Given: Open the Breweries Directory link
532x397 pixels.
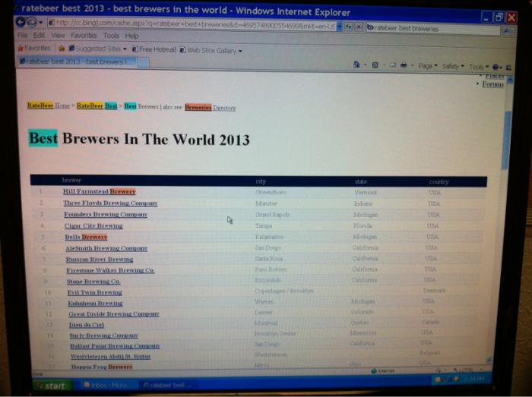Looking at the screenshot, I should 210,108.
